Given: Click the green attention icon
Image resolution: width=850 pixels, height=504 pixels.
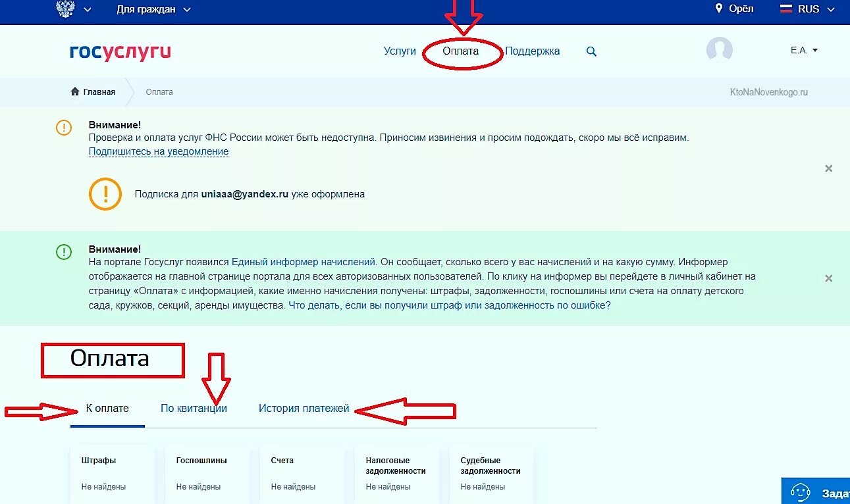Looking at the screenshot, I should pos(64,251).
